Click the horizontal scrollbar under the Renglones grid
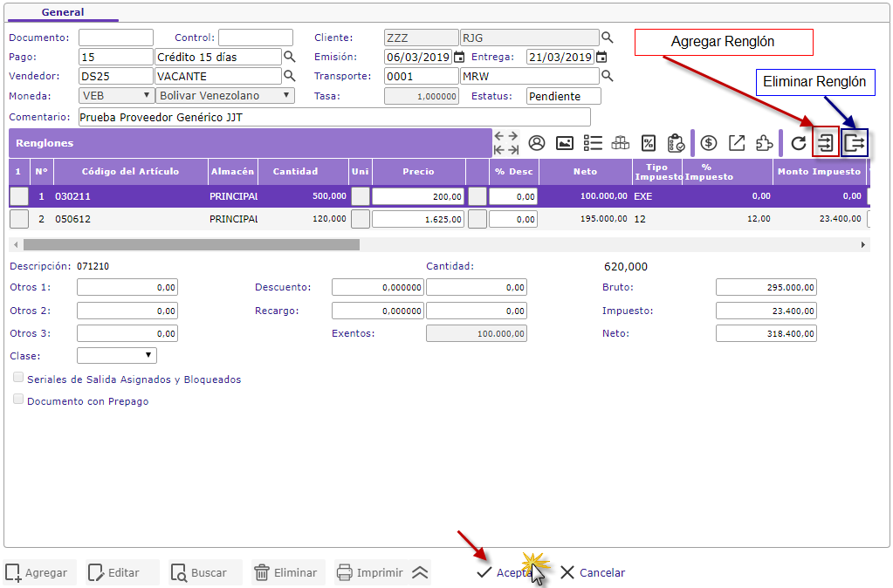This screenshot has width=893, height=588. point(191,245)
